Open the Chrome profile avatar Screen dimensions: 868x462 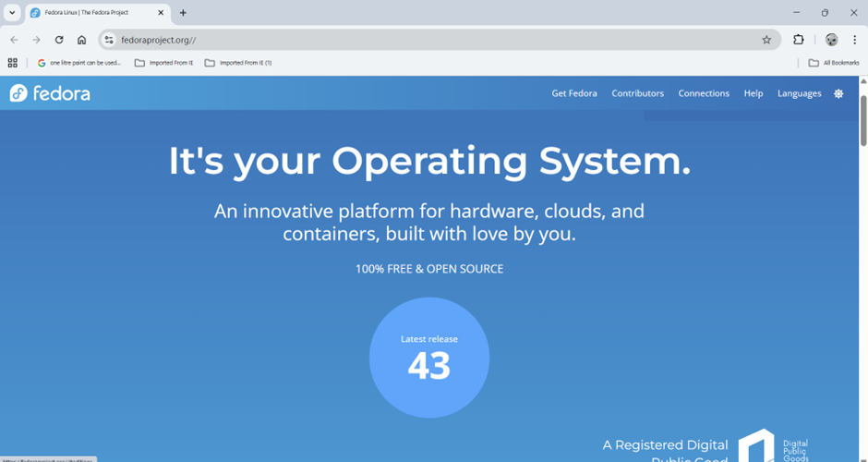pos(831,40)
